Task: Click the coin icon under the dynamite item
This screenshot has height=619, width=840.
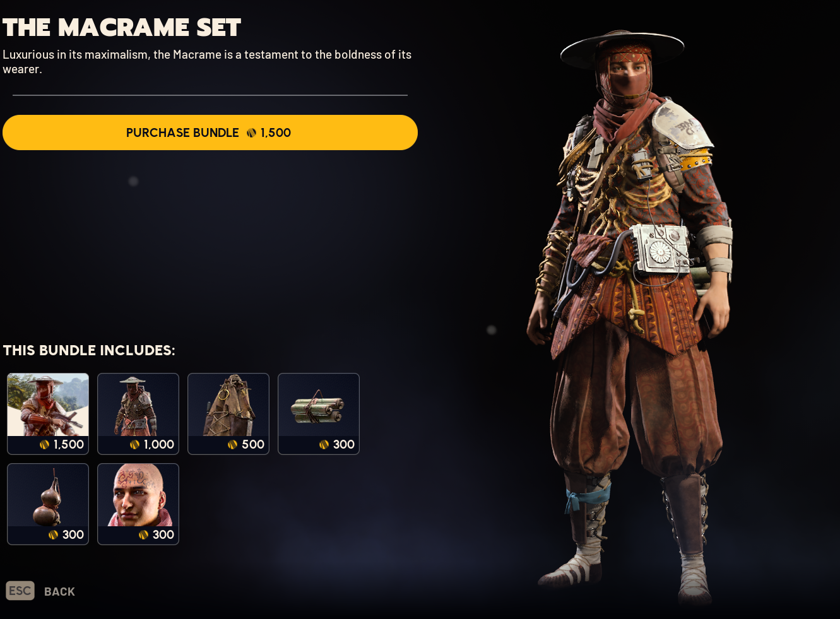Action: [324, 445]
